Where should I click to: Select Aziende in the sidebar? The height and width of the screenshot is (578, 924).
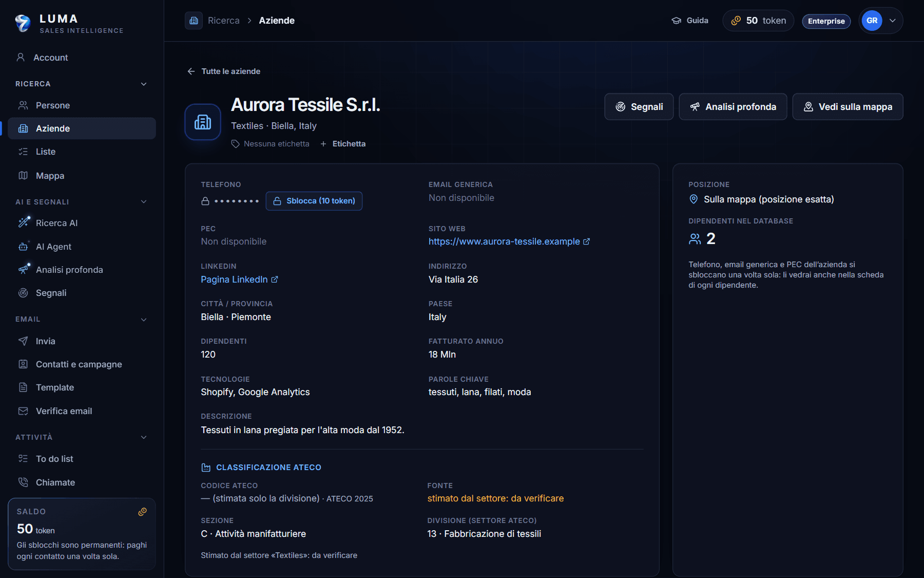(82, 128)
